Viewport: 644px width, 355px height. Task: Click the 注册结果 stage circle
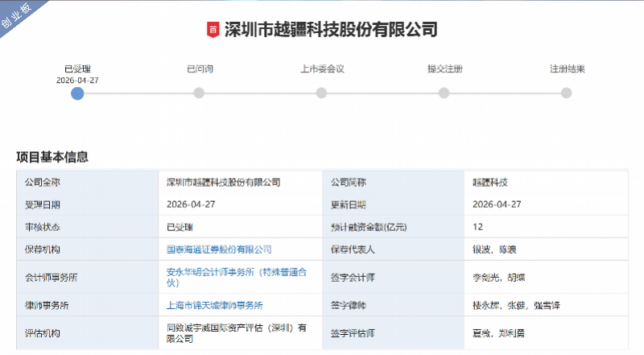pos(566,93)
